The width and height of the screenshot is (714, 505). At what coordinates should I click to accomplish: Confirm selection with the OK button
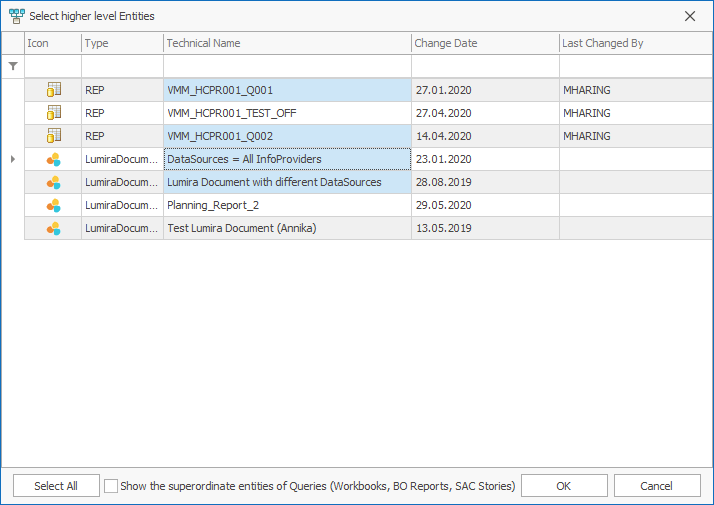[x=564, y=486]
